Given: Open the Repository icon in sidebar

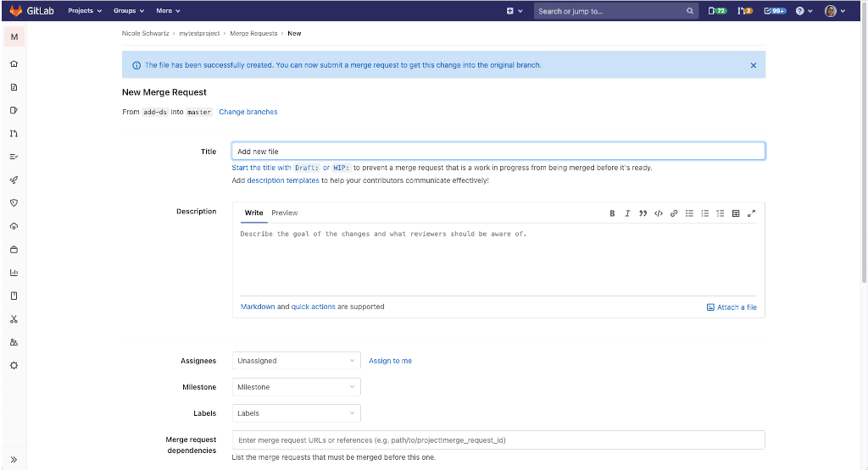Looking at the screenshot, I should 14,87.
